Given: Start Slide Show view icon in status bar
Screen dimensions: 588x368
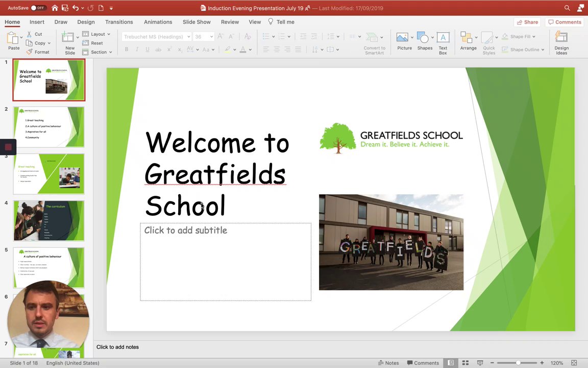Looking at the screenshot, I should click(x=480, y=363).
